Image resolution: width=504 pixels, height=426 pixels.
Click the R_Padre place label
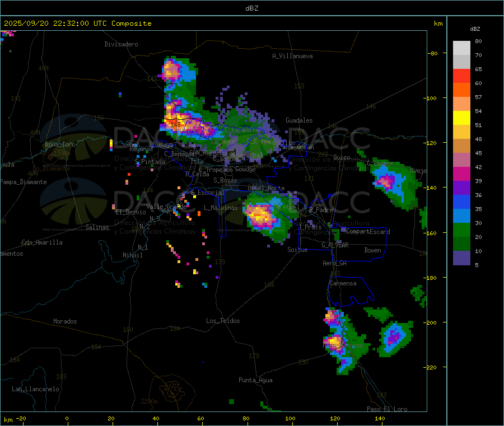(x=321, y=210)
